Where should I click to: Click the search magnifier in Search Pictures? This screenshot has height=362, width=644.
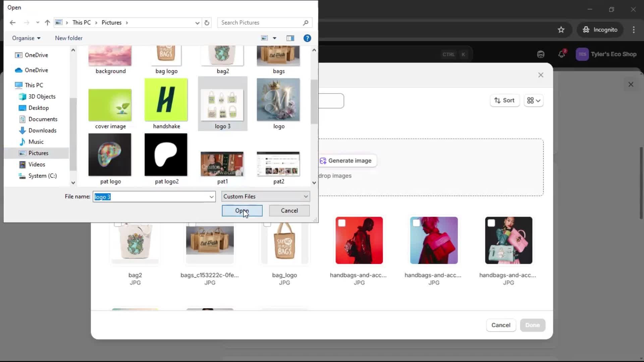(306, 22)
